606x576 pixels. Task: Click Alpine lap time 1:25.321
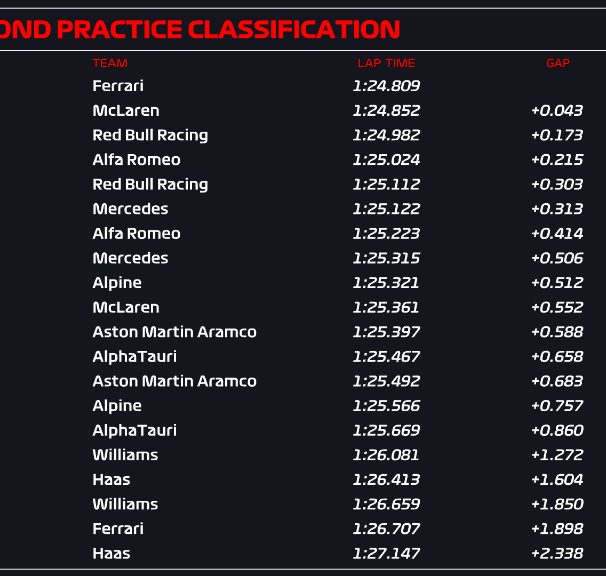(386, 283)
